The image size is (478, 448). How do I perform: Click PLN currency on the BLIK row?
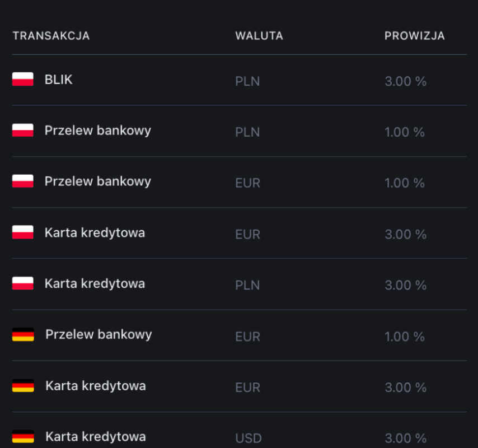click(247, 81)
